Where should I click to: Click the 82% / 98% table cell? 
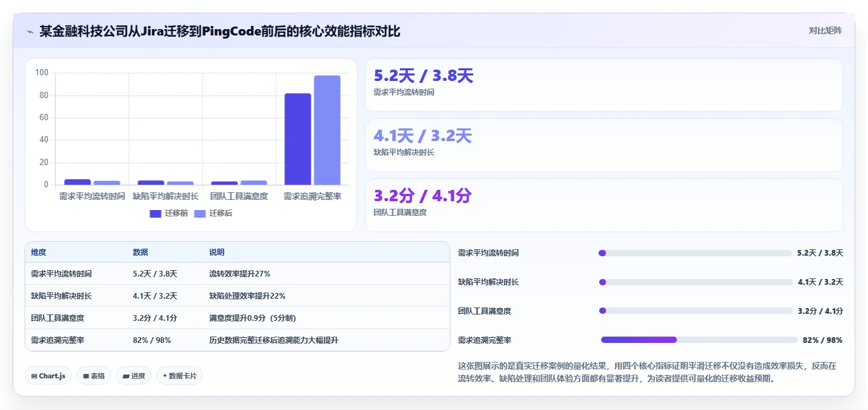[x=152, y=340]
